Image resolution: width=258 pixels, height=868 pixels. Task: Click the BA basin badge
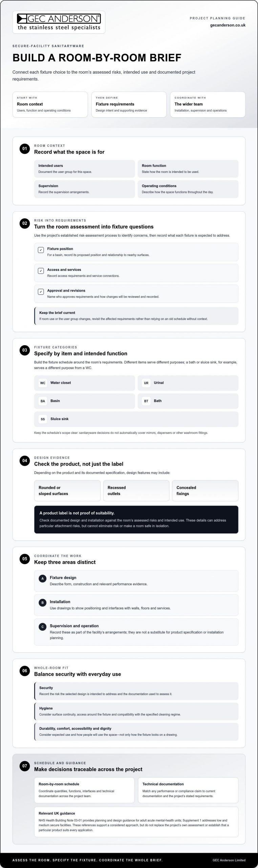43,401
